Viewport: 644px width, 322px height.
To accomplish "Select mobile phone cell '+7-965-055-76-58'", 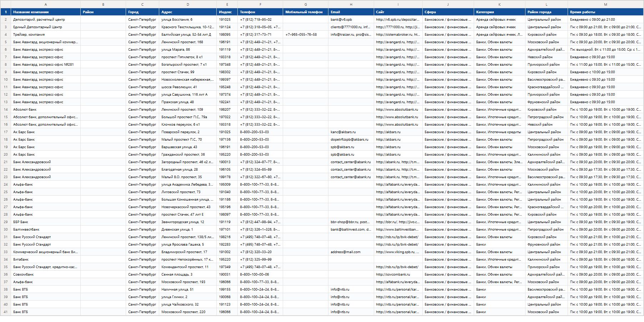I will [x=306, y=34].
